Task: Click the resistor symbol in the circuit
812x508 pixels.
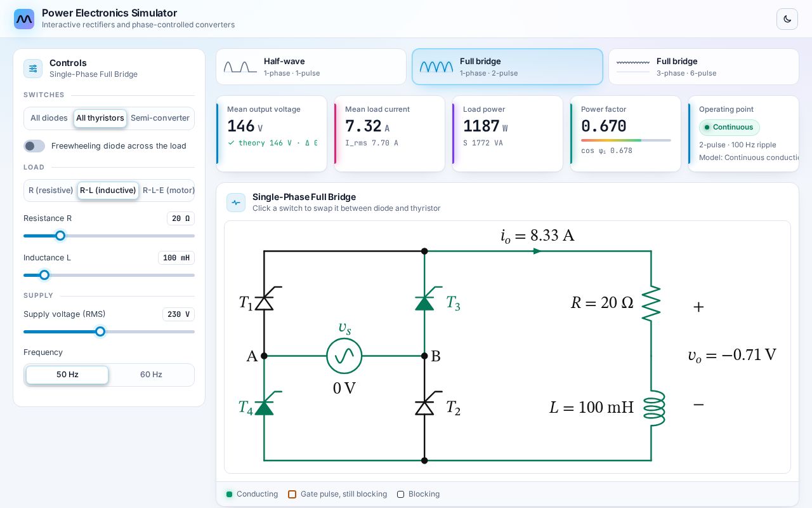Action: click(651, 303)
